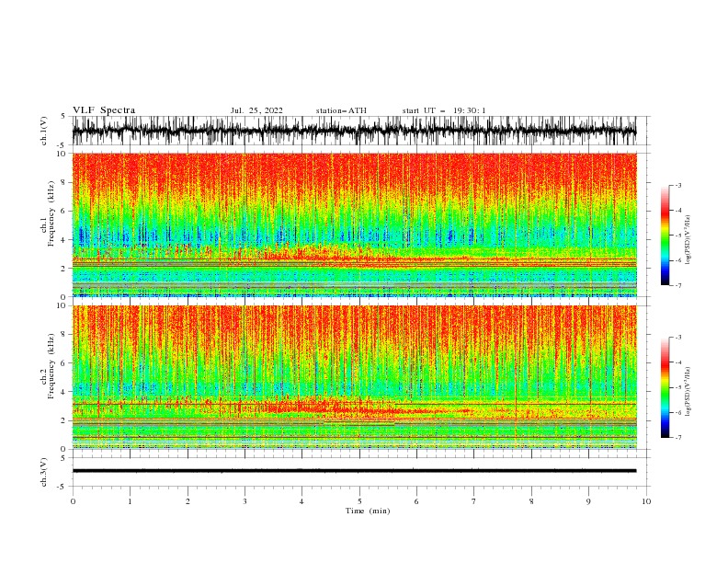Click the "8" kHz tick of ch.1 spectrogram
The image size is (728, 563).
[64, 182]
